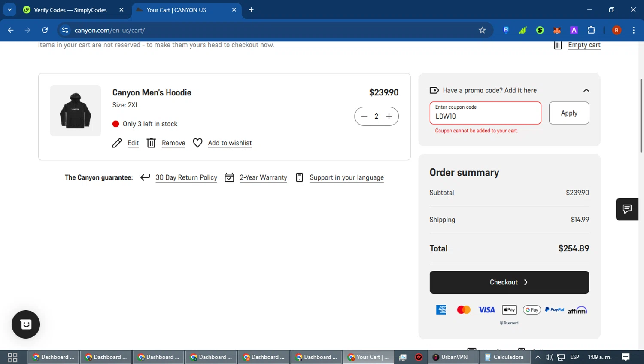Click the Apply coupon button
The image size is (644, 364).
tap(569, 113)
